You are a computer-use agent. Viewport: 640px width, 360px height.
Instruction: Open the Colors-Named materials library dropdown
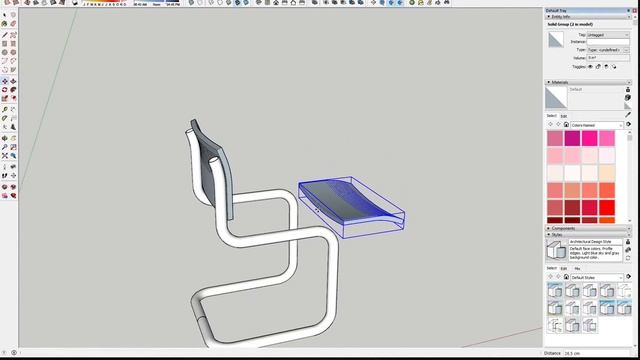click(x=597, y=125)
